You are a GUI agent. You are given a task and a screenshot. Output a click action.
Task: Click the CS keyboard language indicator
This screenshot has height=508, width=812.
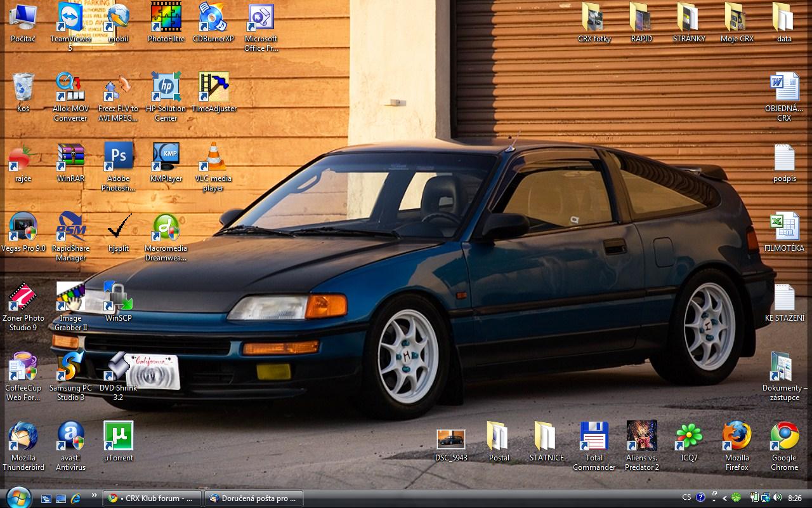[x=686, y=498]
